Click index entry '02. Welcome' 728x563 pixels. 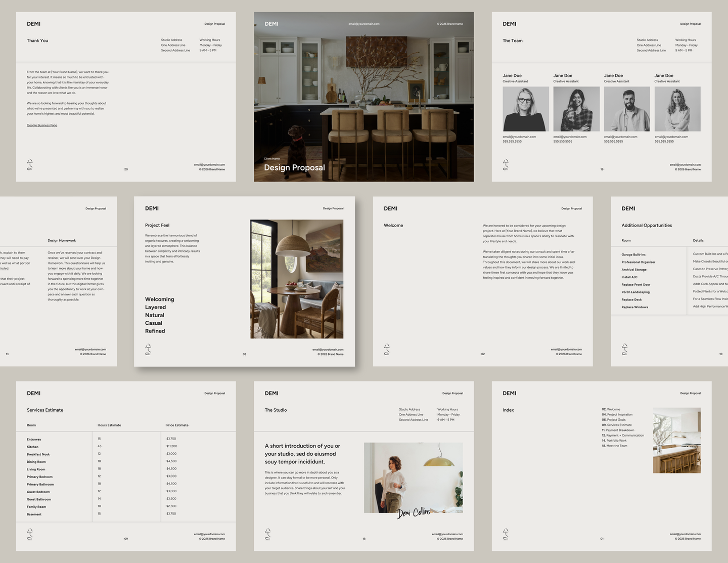[x=611, y=409]
